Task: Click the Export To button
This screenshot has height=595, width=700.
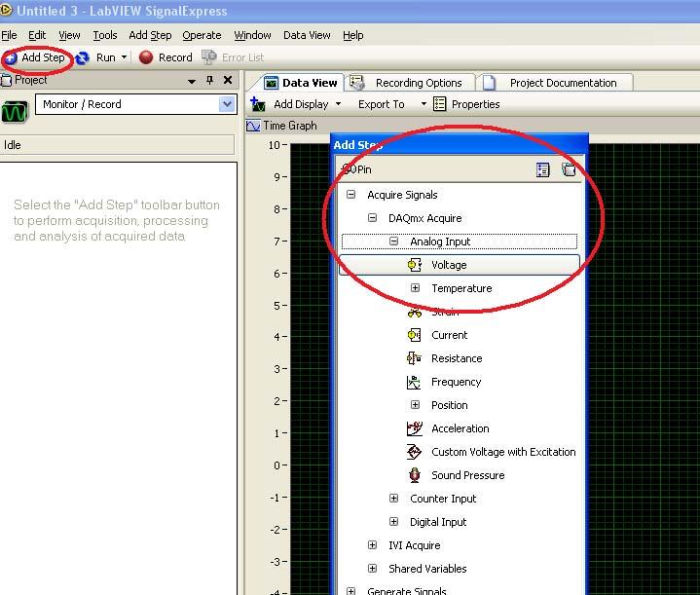Action: point(382,104)
